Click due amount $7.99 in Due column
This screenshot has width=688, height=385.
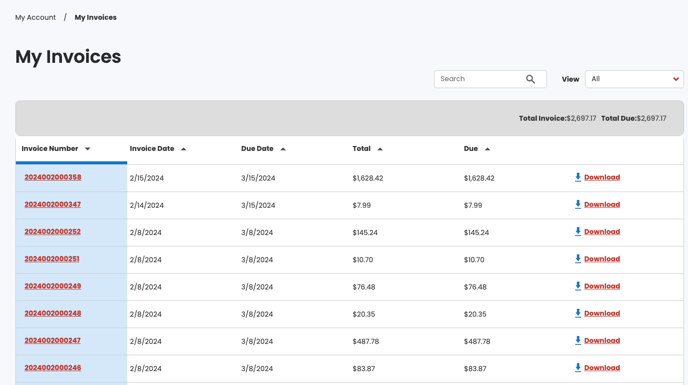tap(473, 205)
